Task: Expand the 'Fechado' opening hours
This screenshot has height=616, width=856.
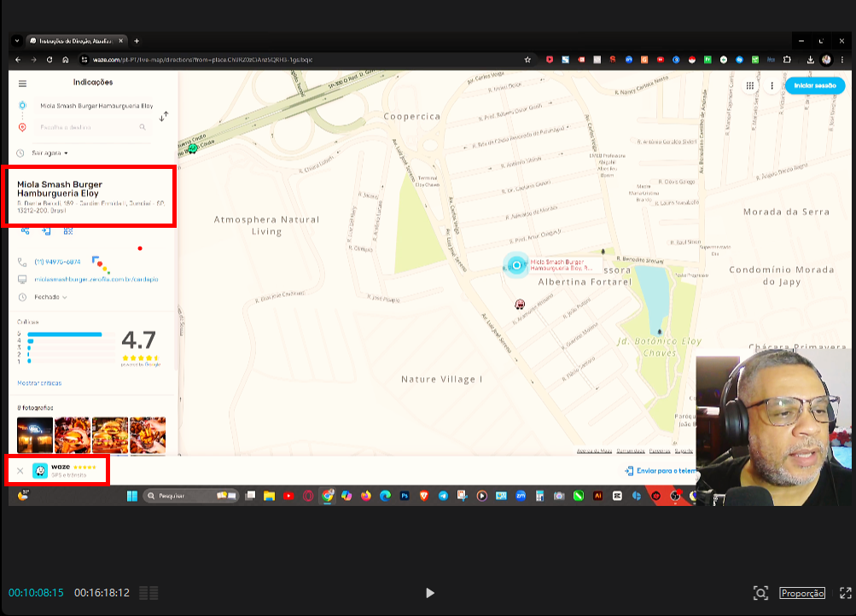Action: pos(50,297)
